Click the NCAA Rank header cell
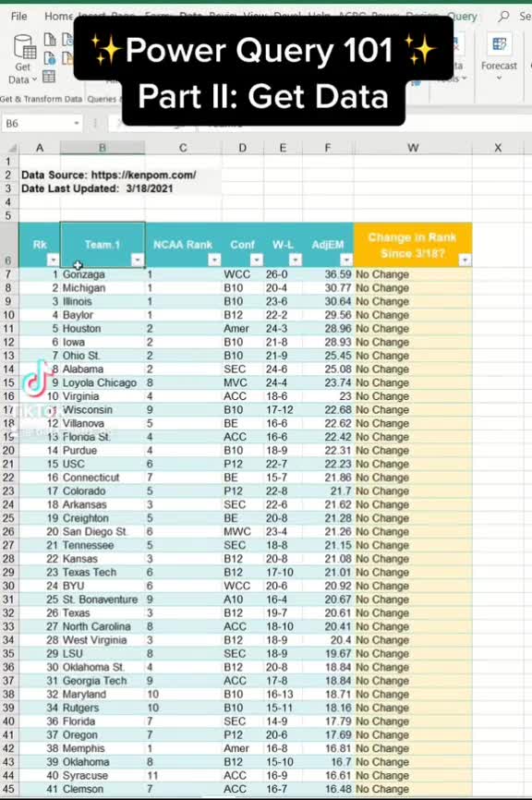 [183, 245]
